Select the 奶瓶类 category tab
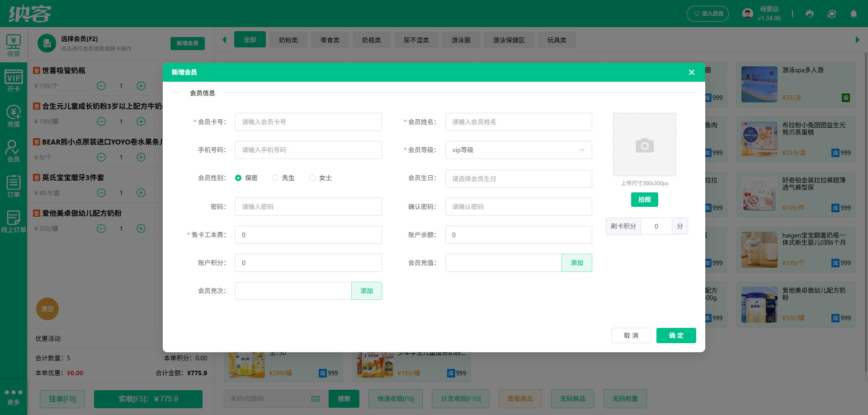This screenshot has width=868, height=415. [x=372, y=40]
